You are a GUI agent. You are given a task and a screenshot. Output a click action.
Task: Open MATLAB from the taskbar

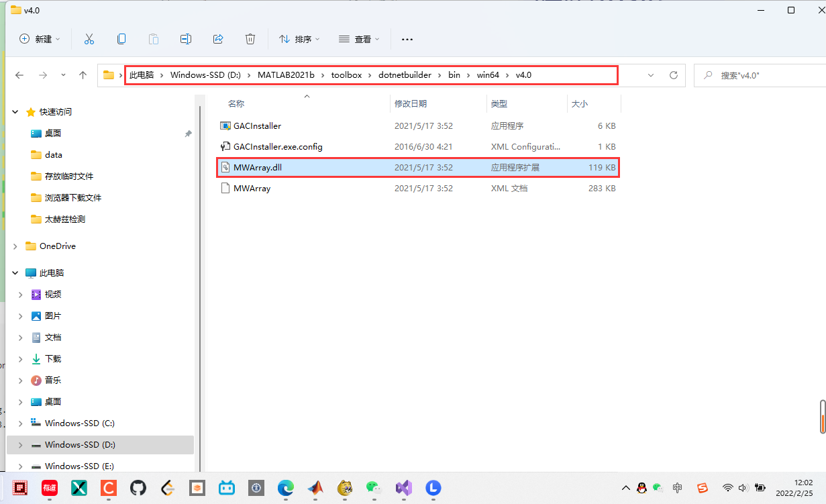pyautogui.click(x=315, y=488)
